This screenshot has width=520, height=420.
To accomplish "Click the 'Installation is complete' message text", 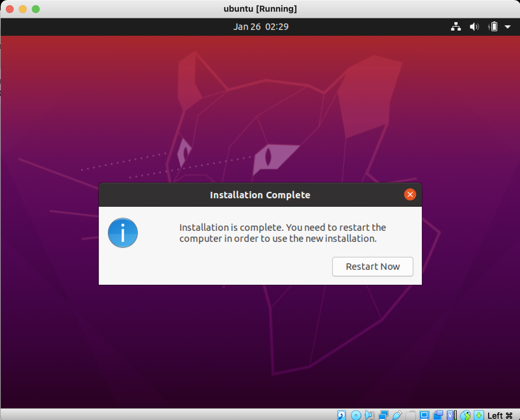I will pos(282,233).
